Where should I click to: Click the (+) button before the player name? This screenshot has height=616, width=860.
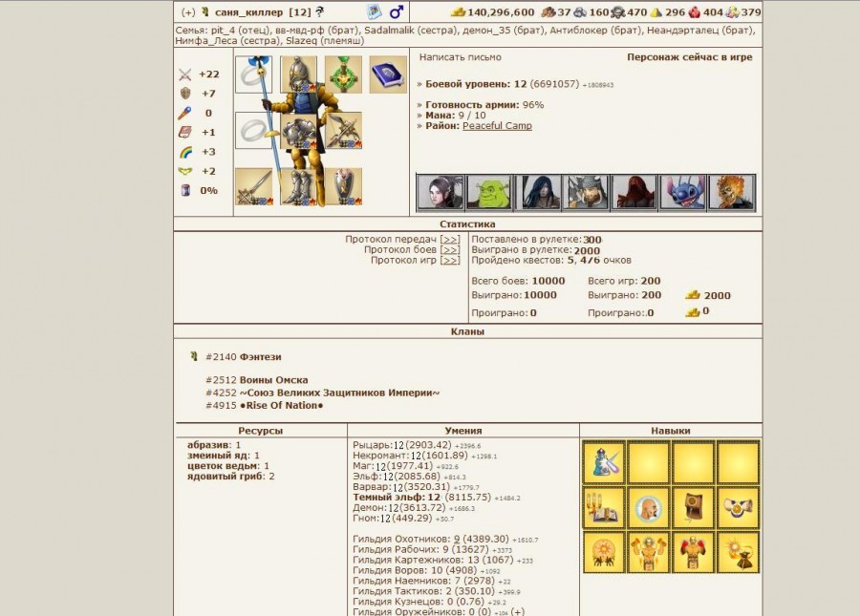coord(188,12)
